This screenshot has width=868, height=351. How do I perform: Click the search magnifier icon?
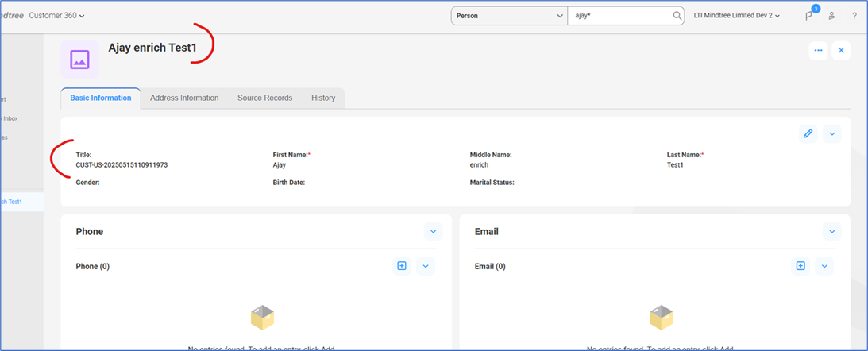(x=677, y=16)
